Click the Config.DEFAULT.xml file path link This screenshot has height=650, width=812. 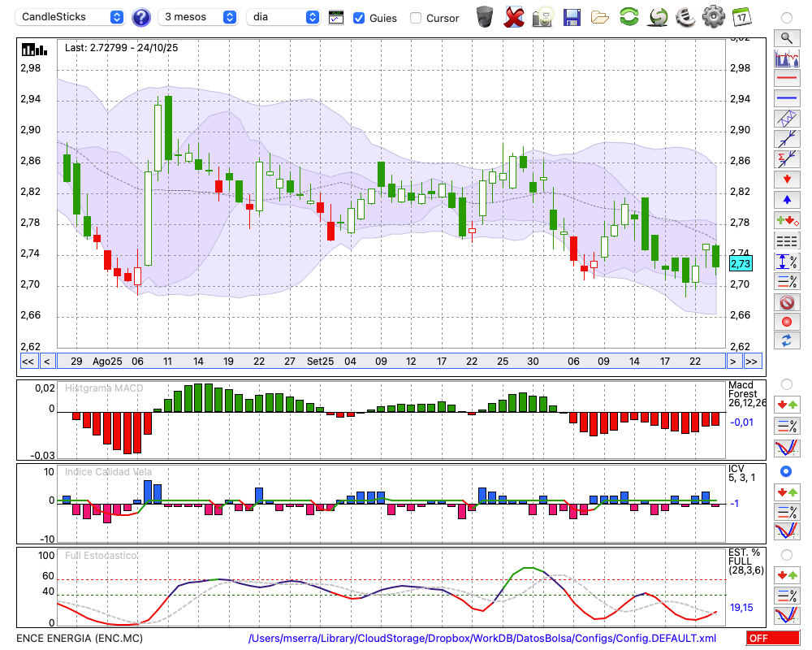tap(482, 639)
